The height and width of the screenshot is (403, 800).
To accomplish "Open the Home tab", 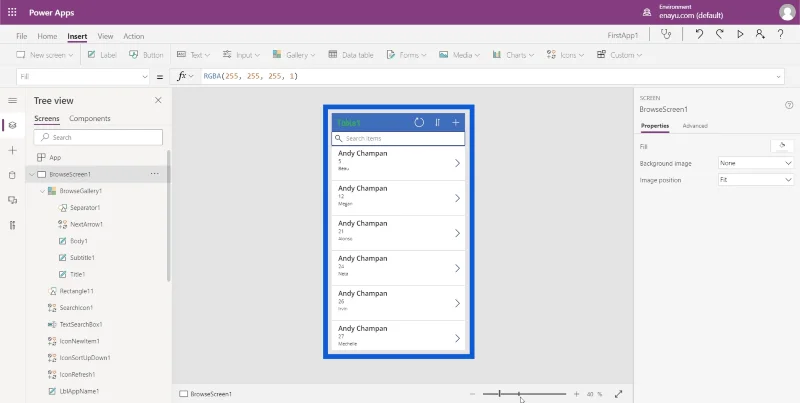I will (47, 36).
